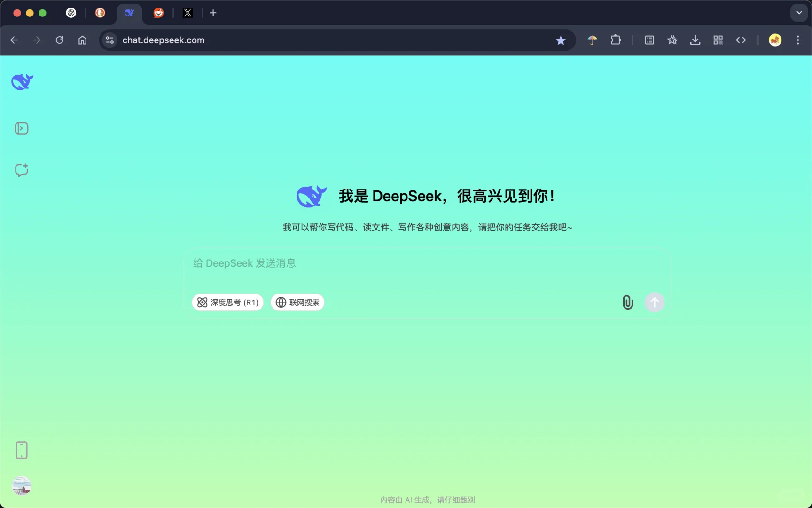Send the message with the arrow button
The height and width of the screenshot is (508, 812).
(655, 302)
